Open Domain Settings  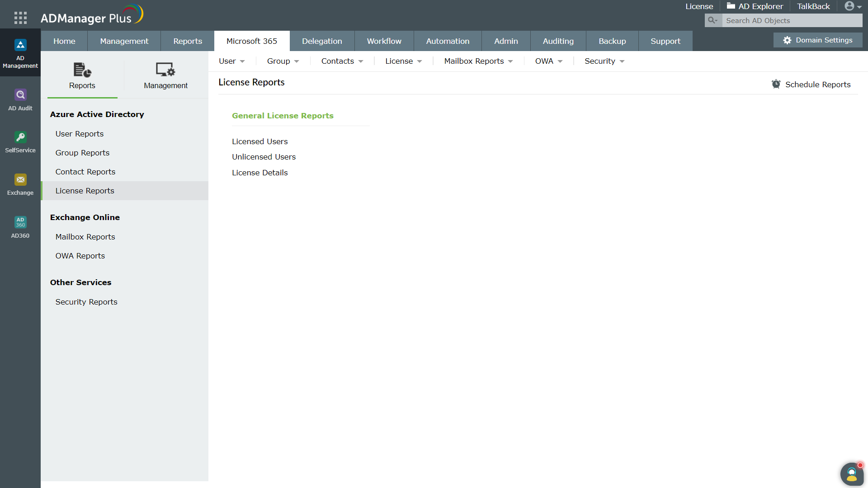point(818,40)
